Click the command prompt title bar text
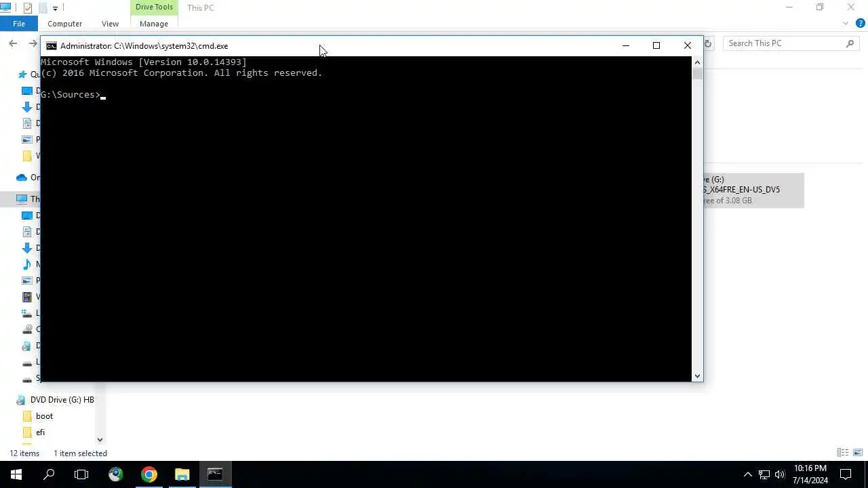 coord(144,46)
